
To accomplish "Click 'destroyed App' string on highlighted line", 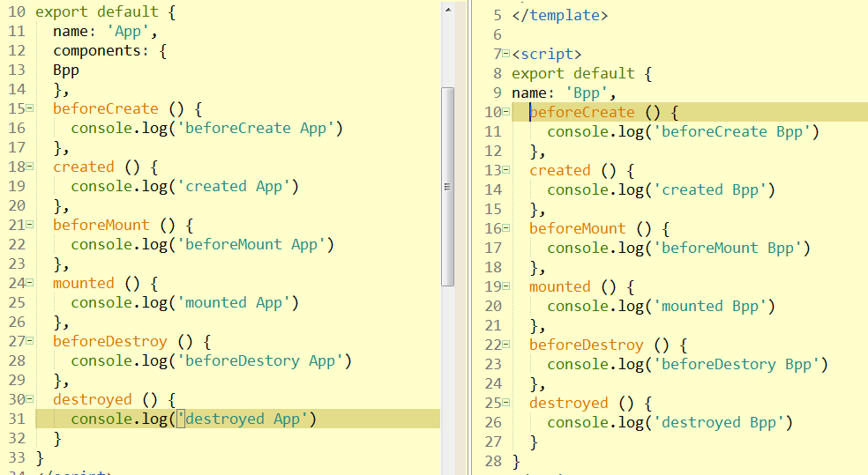I will click(242, 419).
